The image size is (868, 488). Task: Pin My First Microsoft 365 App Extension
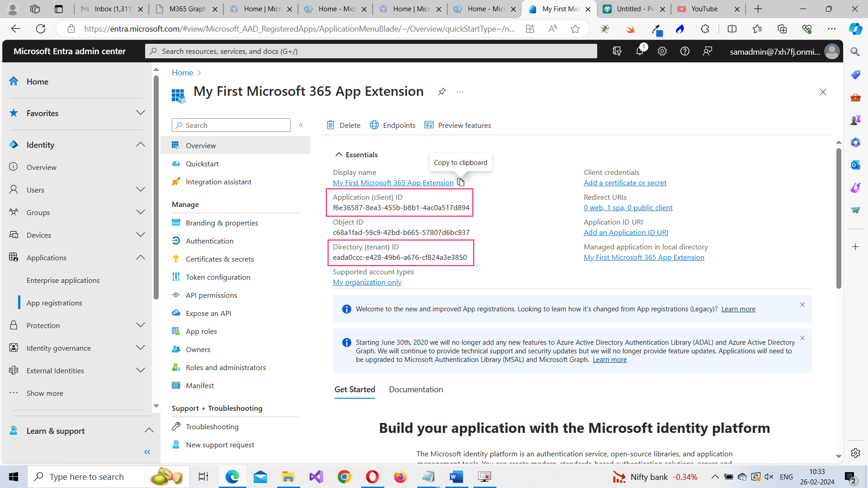pos(442,91)
